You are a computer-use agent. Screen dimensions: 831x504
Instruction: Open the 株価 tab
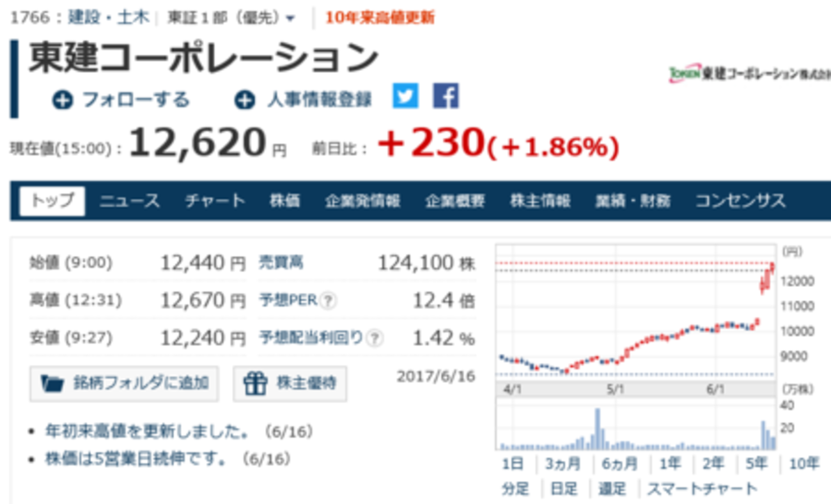[285, 201]
